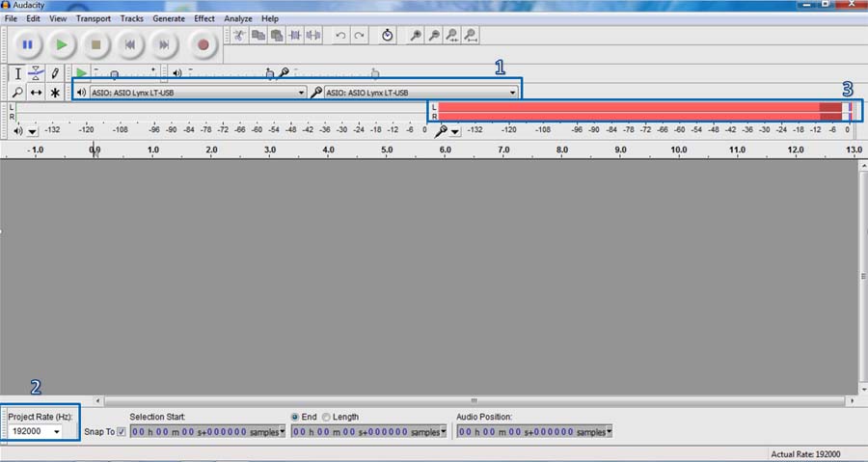This screenshot has height=462, width=868.
Task: Click the Sync-Lock clock icon
Action: (x=387, y=36)
